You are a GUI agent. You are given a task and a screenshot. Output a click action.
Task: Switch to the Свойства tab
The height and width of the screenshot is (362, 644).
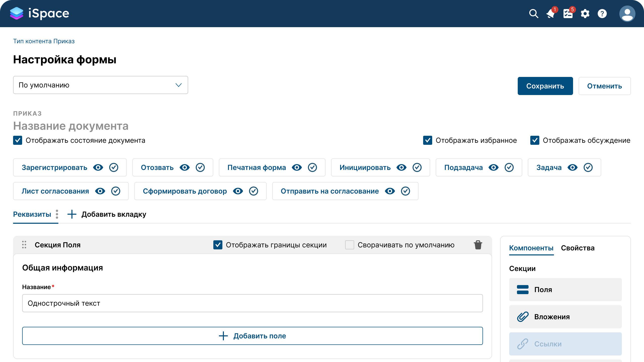pyautogui.click(x=578, y=248)
